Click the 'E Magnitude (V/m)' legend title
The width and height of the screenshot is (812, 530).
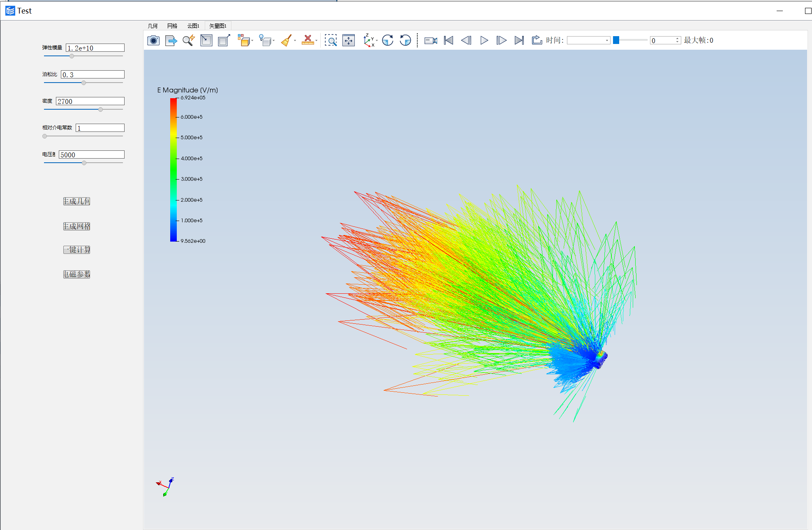tap(187, 90)
